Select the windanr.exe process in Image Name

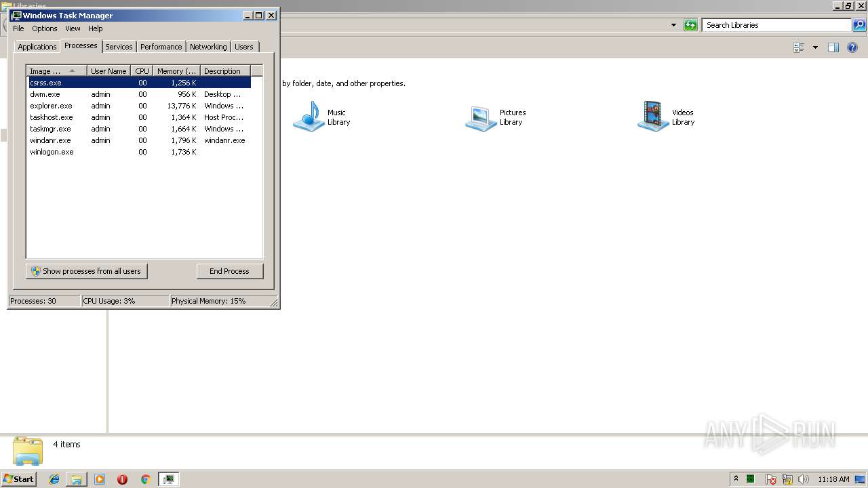click(x=50, y=140)
